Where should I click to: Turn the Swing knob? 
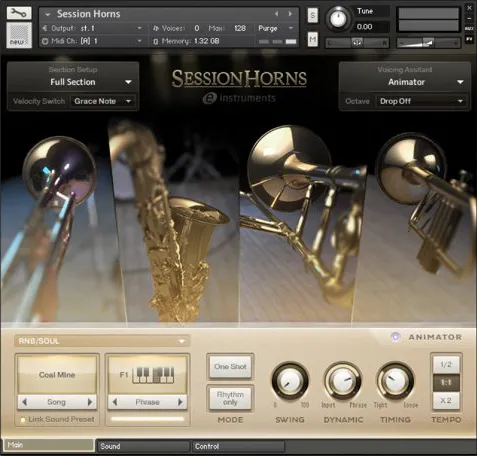click(x=290, y=381)
